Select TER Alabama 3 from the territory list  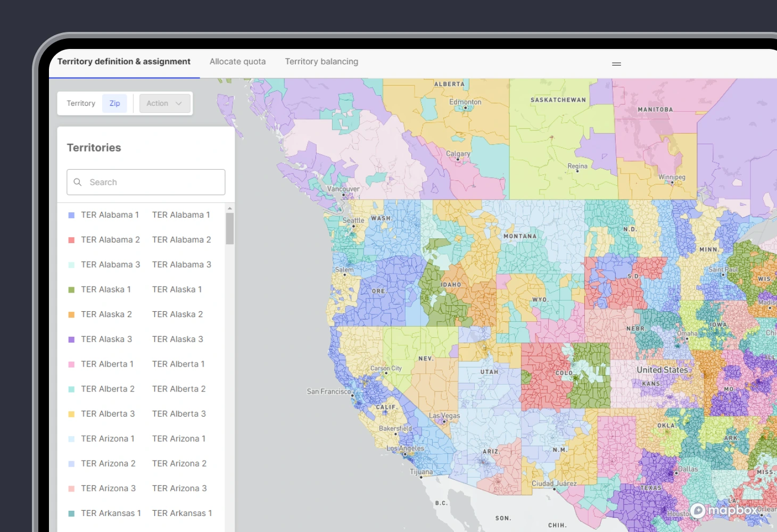pyautogui.click(x=110, y=264)
